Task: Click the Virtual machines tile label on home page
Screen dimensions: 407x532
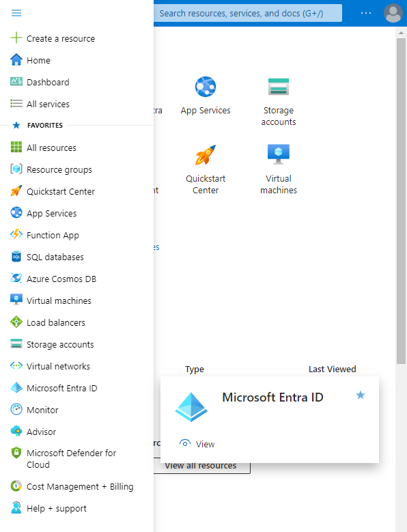Action: 279,184
